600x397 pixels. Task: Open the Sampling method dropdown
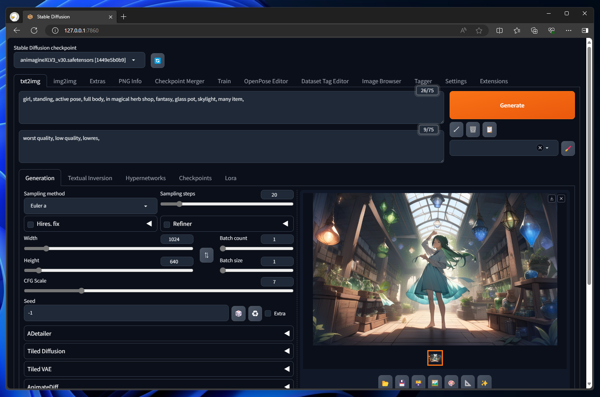point(90,206)
